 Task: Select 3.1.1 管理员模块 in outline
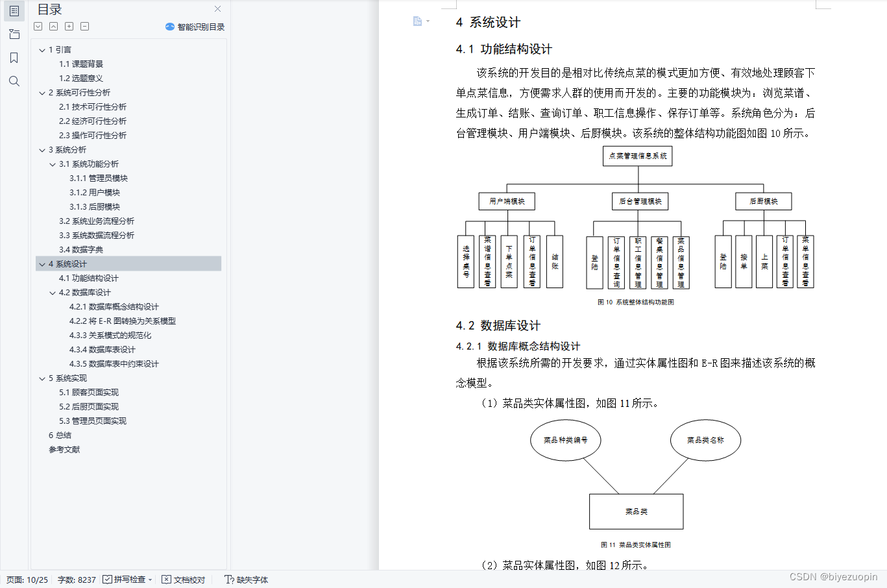coord(99,178)
